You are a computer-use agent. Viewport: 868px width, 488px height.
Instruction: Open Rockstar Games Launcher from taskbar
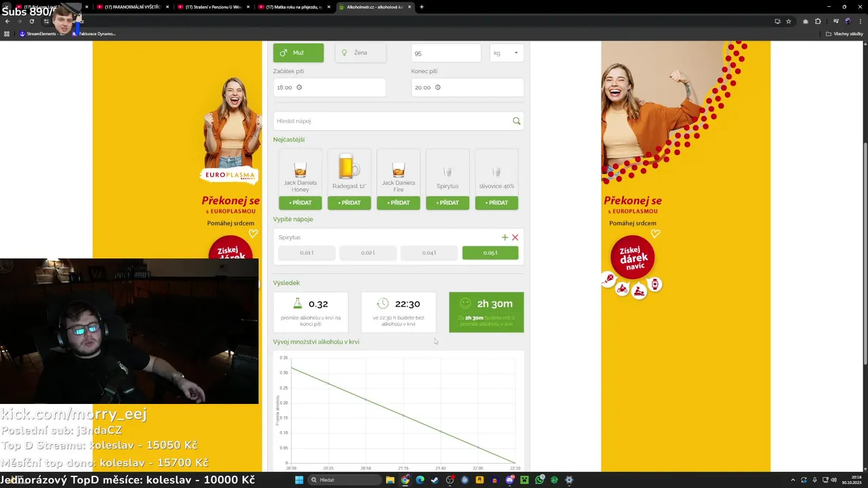479,480
